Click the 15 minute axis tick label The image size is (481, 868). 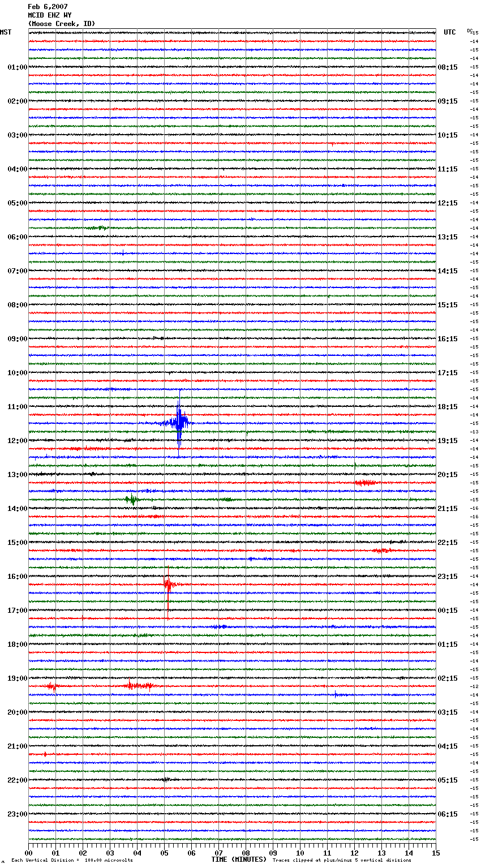coord(436,853)
